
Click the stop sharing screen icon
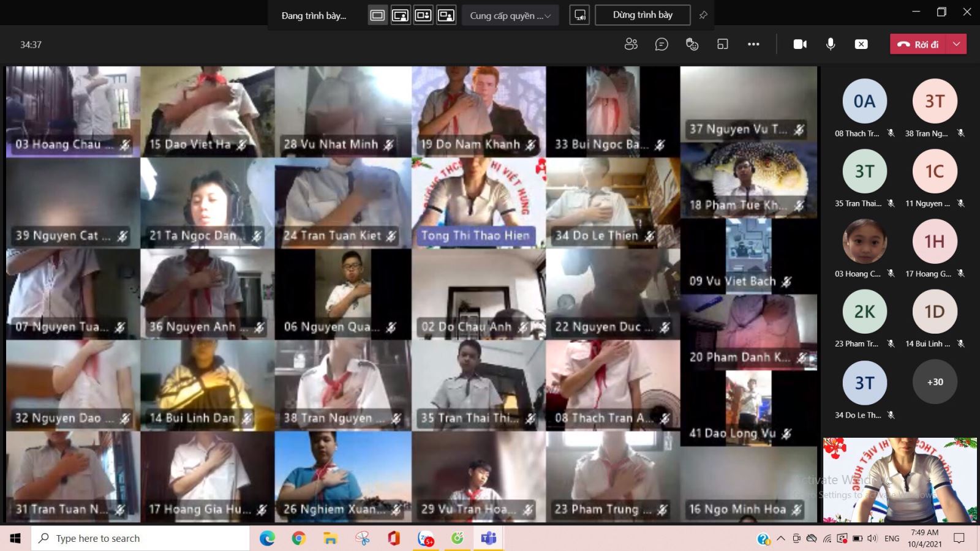click(x=861, y=44)
